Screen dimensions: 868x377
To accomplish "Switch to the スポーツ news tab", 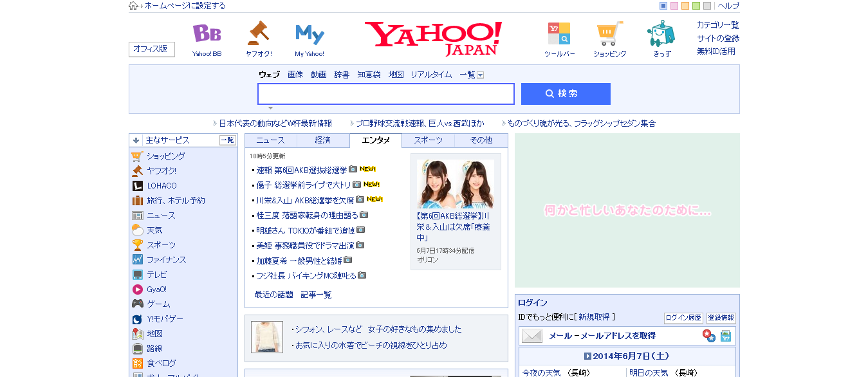I will [429, 140].
